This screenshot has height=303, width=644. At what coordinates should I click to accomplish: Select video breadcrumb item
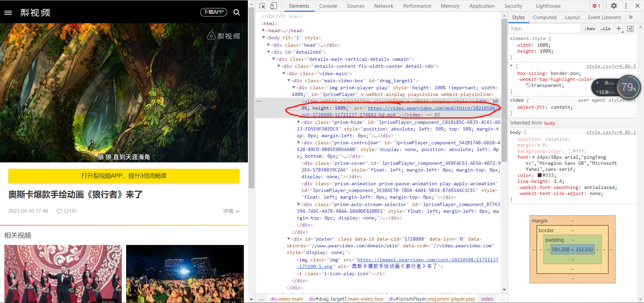point(487,299)
